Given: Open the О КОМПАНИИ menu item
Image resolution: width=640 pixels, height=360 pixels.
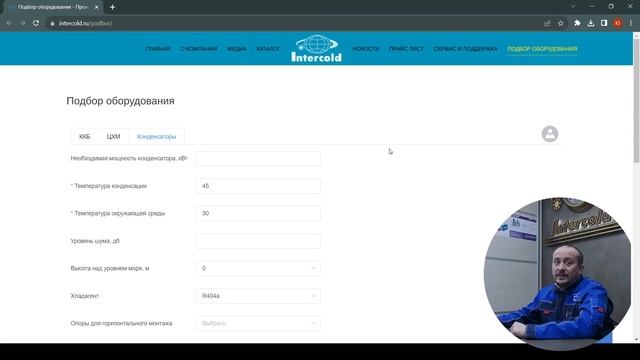Looking at the screenshot, I should 199,49.
